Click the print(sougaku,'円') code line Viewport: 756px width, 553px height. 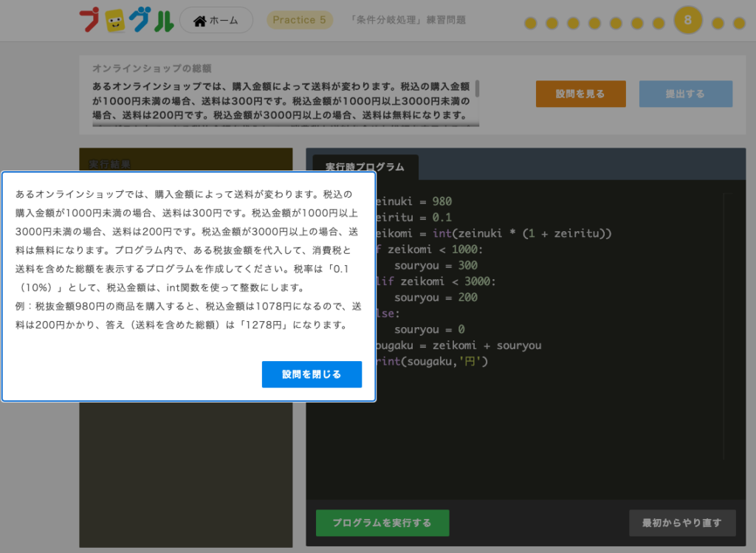(x=432, y=361)
